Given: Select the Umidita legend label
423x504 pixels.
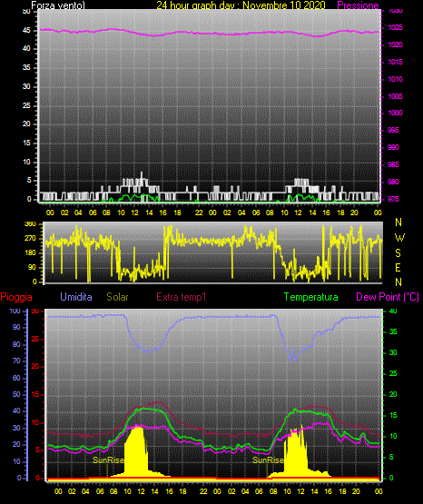Looking at the screenshot, I should pos(76,297).
